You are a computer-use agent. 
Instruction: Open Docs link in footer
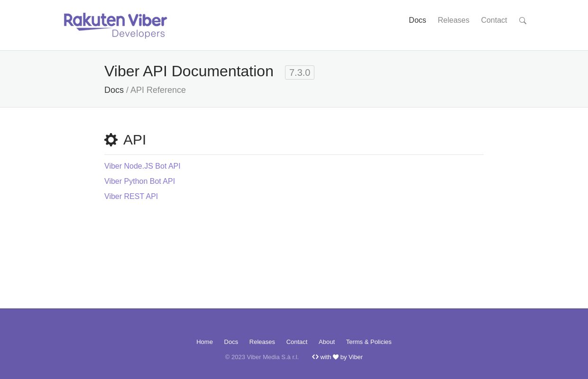pyautogui.click(x=231, y=342)
